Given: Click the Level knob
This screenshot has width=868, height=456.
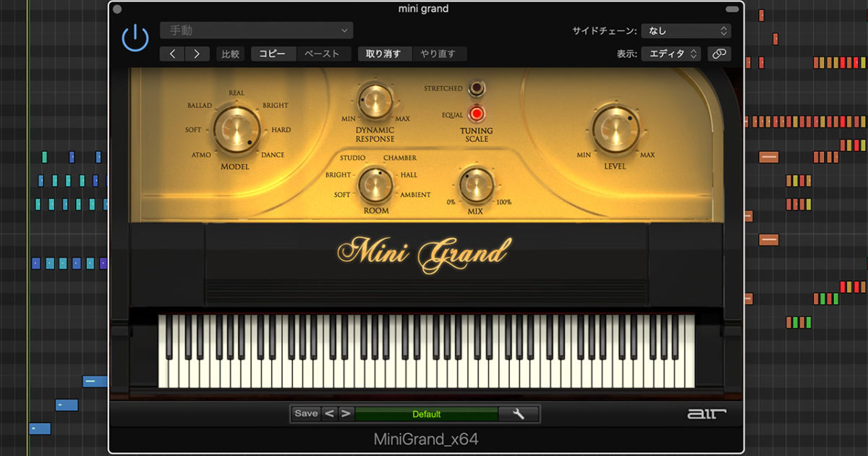Looking at the screenshot, I should (616, 130).
